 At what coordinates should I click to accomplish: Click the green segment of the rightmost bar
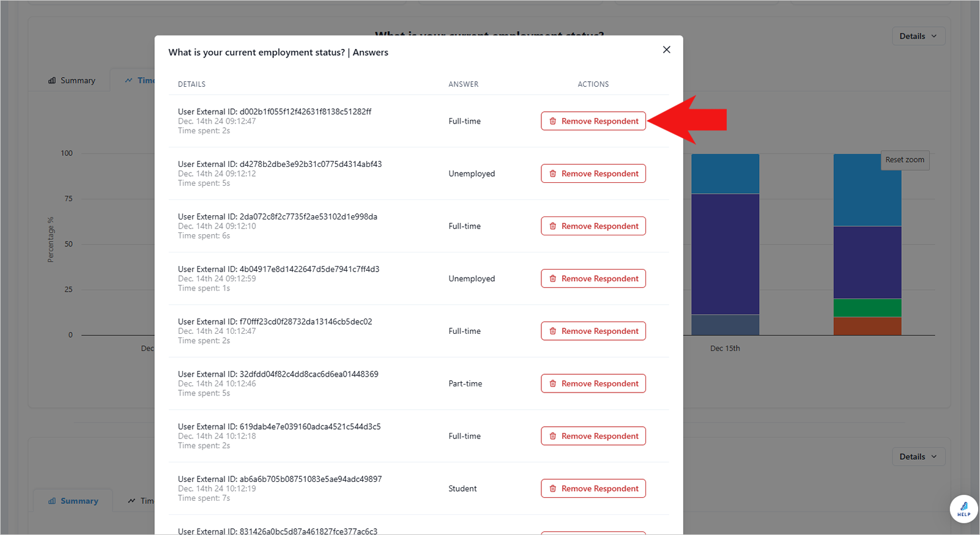tap(867, 308)
